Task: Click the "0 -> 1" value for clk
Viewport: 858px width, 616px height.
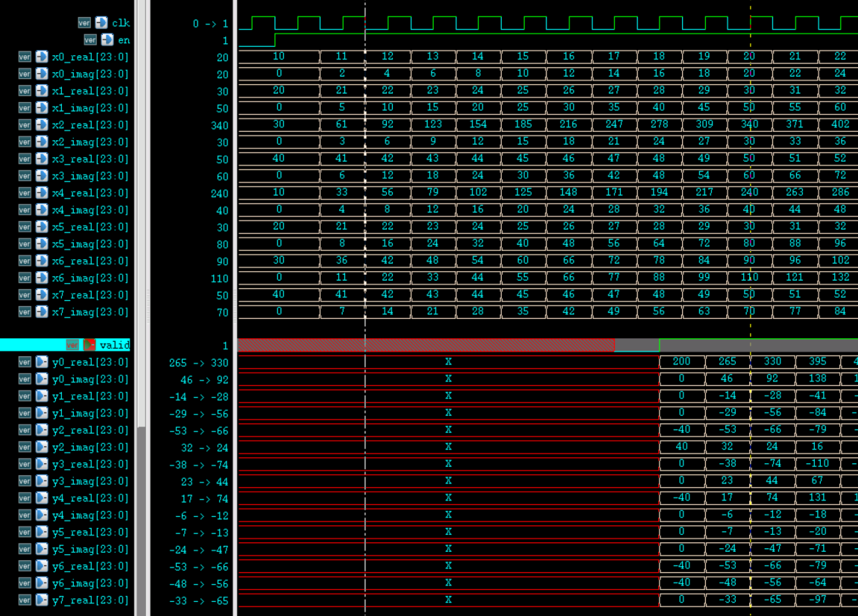Action: point(212,22)
